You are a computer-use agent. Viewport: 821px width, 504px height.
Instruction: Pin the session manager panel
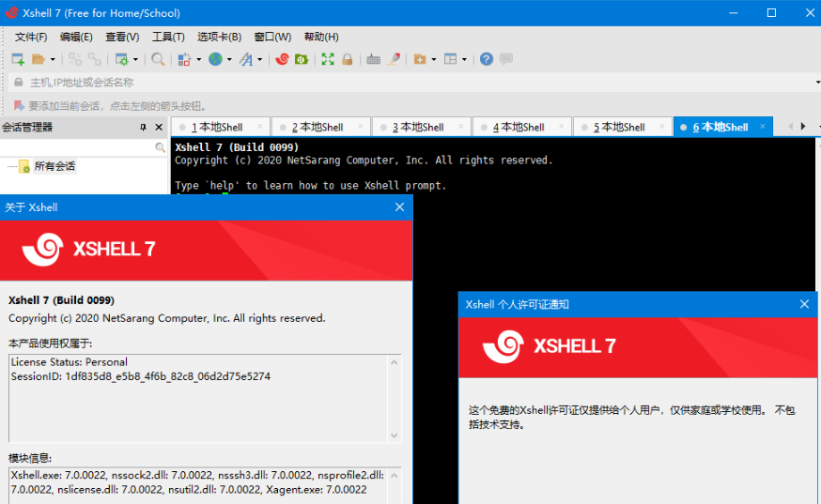143,128
